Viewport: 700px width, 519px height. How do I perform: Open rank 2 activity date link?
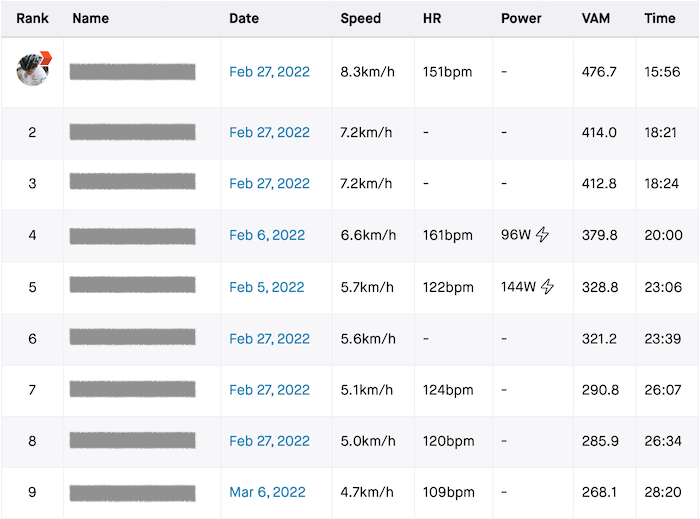pos(269,133)
